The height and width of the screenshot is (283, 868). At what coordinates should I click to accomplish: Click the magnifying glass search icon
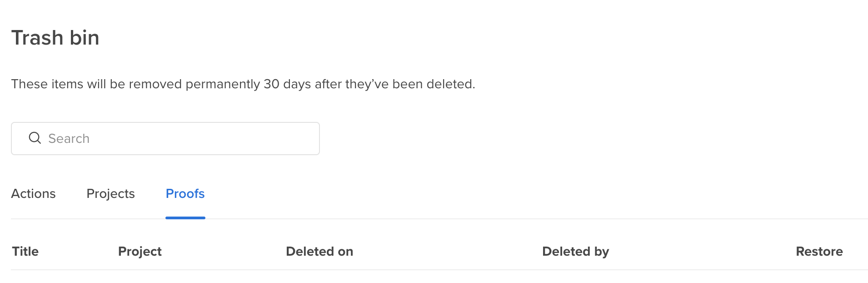point(35,138)
